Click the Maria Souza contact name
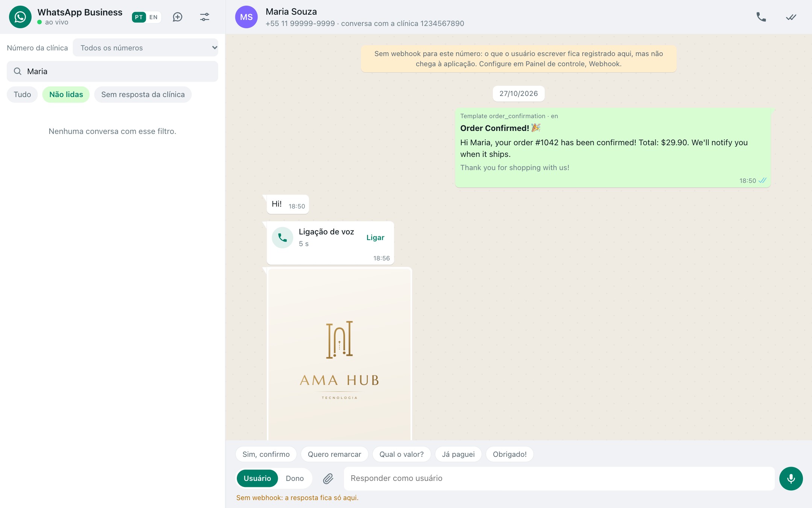Viewport: 812px width, 508px height. 291,12
